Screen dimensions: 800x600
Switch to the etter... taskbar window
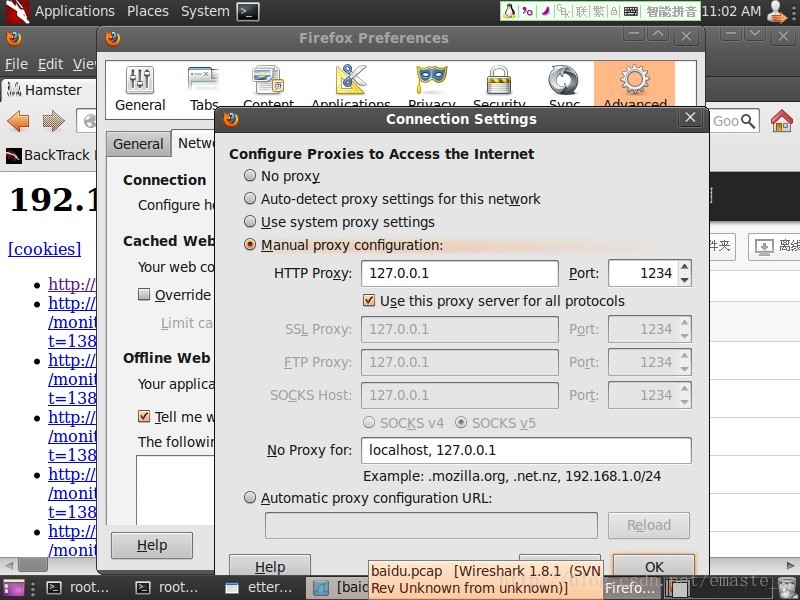259,588
